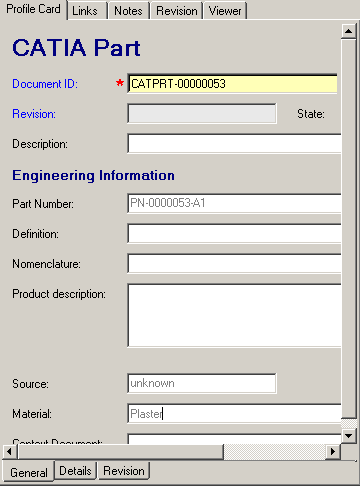
Task: Click the Description input field
Action: pyautogui.click(x=234, y=144)
